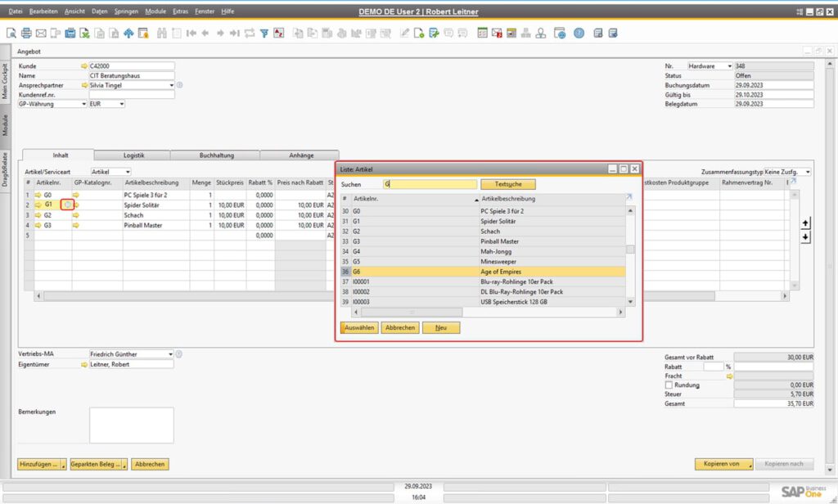Viewport: 838px width, 504px height.
Task: Click the A-Z sort icon in toolbar
Action: pyautogui.click(x=278, y=34)
